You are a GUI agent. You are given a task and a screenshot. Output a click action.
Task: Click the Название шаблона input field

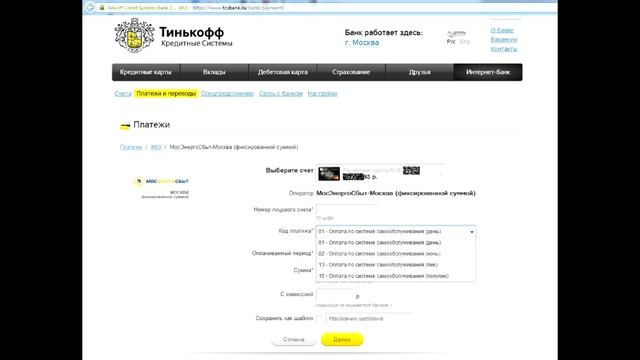369,318
